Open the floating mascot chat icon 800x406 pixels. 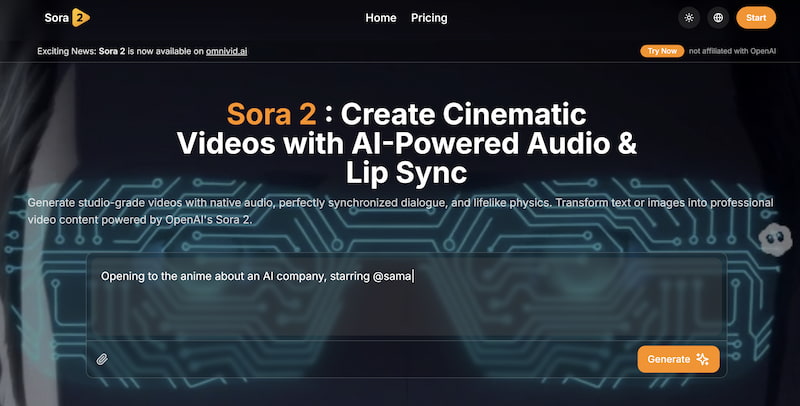point(776,239)
